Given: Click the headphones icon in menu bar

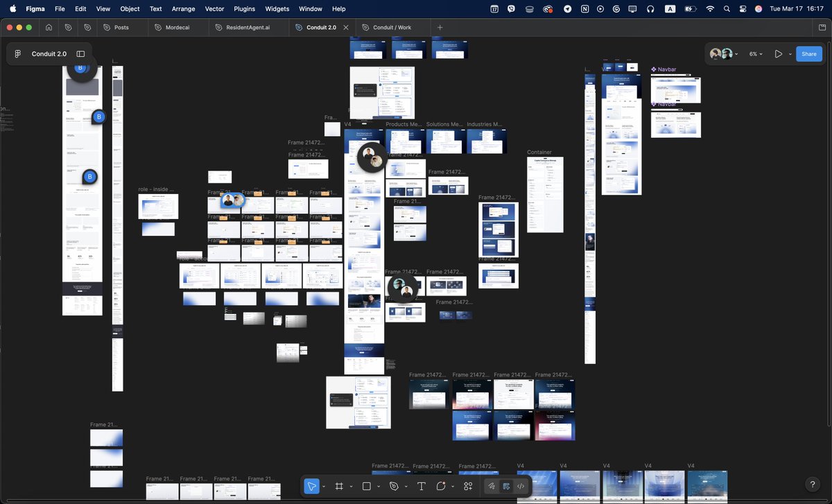Looking at the screenshot, I should tap(650, 9).
